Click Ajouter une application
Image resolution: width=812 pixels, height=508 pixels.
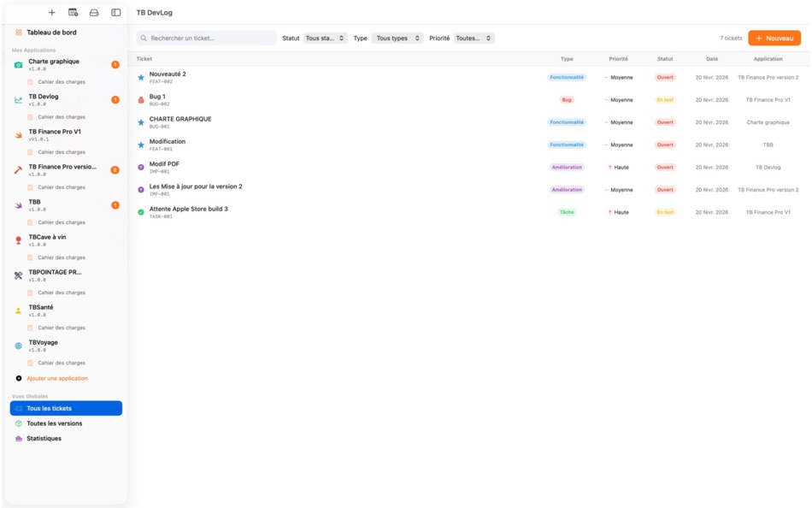57,378
